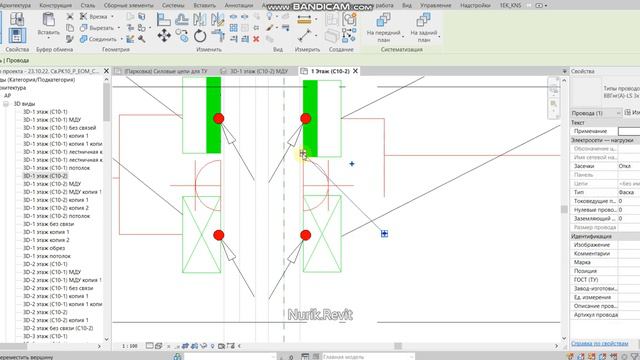640x360 pixels.
Task: Open the Paste (Вставить) dropdown arrow
Action: 49,38
